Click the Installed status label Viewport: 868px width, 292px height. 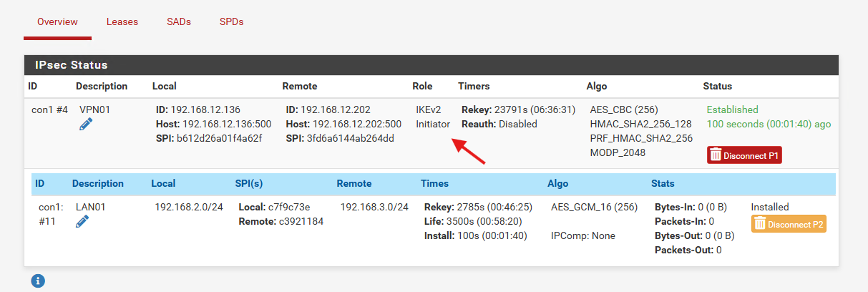tap(770, 207)
